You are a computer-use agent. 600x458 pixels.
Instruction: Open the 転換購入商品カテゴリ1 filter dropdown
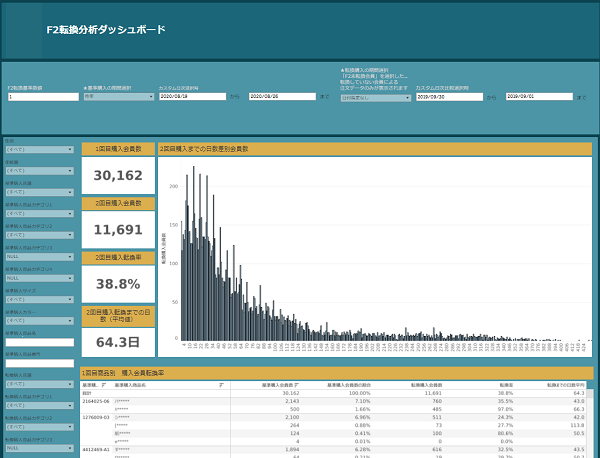[40, 406]
